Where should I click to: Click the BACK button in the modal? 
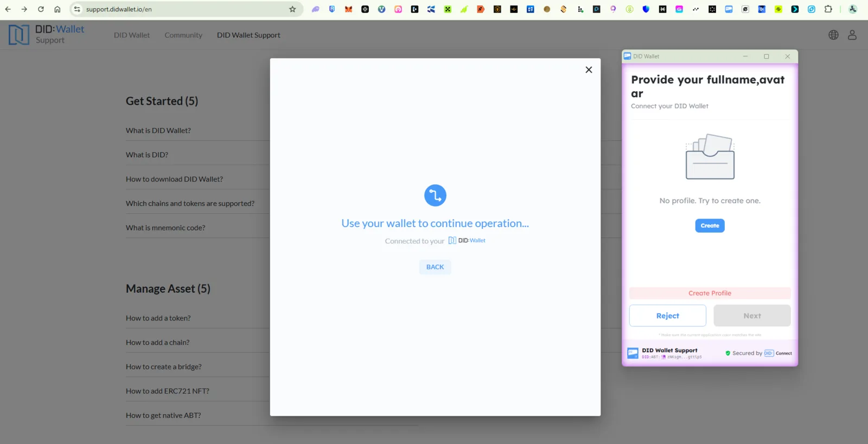pyautogui.click(x=435, y=267)
